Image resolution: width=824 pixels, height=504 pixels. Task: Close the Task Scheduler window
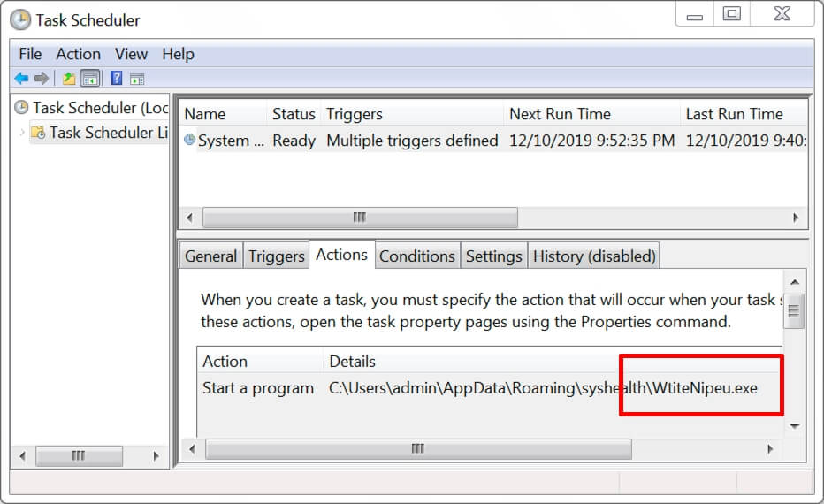pos(782,13)
